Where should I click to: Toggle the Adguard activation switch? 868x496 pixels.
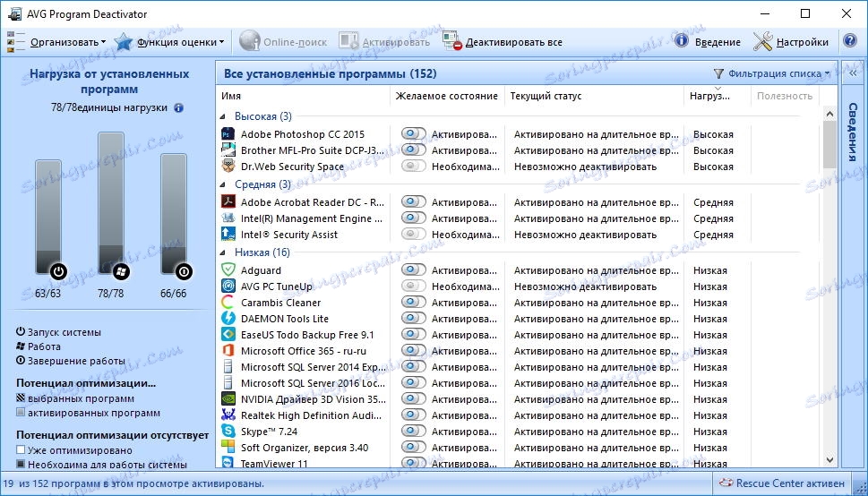coord(414,270)
